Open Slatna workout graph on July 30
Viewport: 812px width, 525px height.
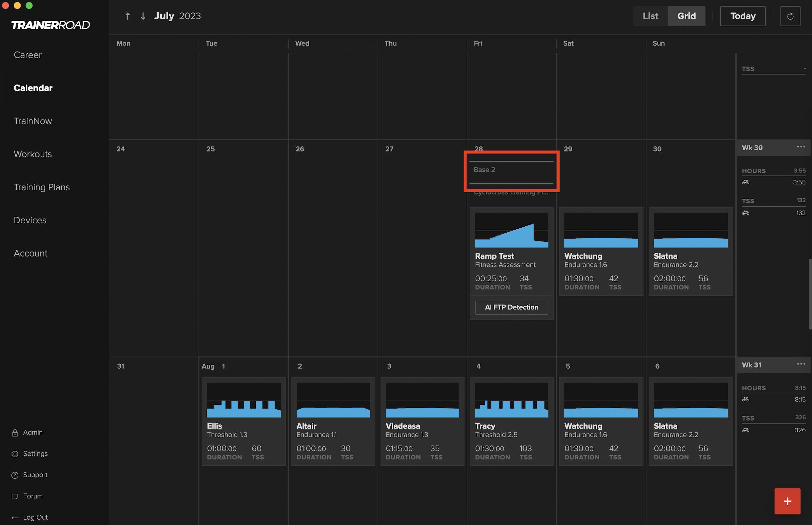691,230
